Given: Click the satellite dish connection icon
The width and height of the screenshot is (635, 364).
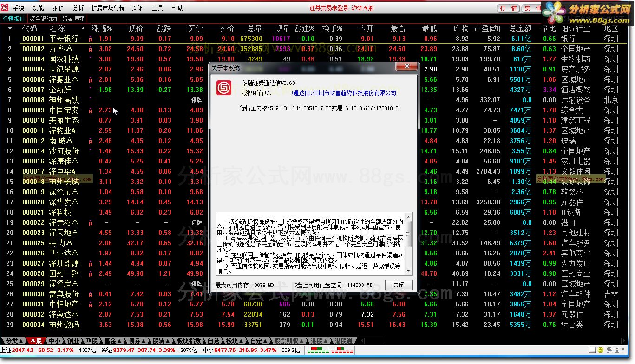Looking at the screenshot, I should [x=609, y=350].
